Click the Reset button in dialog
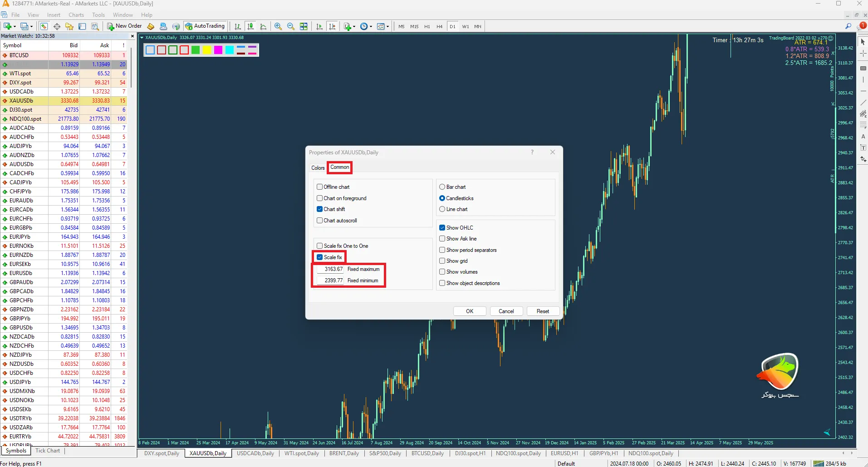Image resolution: width=868 pixels, height=467 pixels. (x=543, y=311)
